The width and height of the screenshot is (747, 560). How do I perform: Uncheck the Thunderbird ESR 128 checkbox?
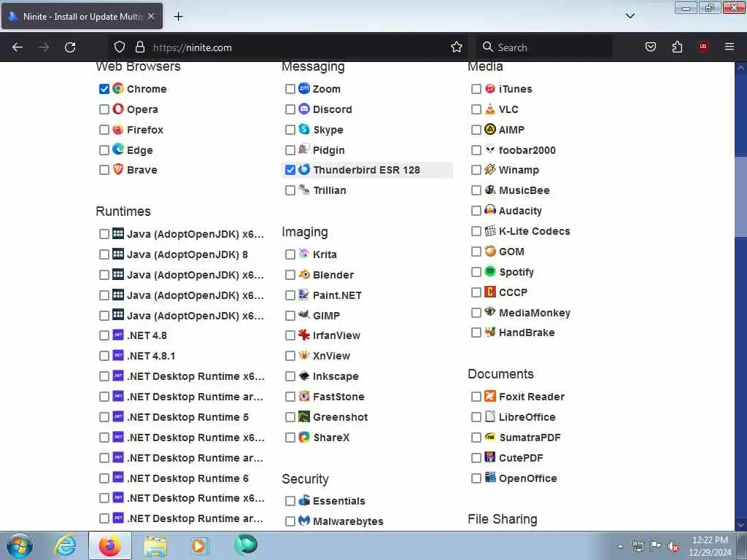(x=290, y=170)
